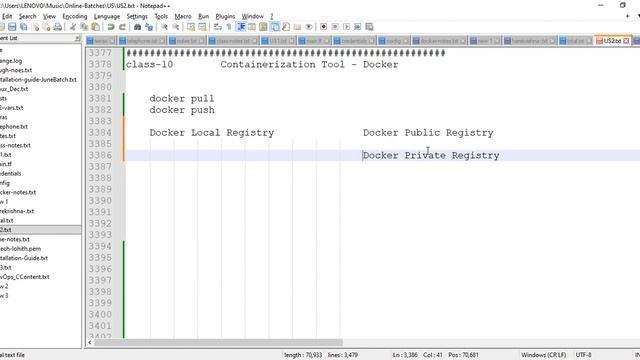Open Find with the binoculars icon
640x360 pixels.
click(x=138, y=27)
